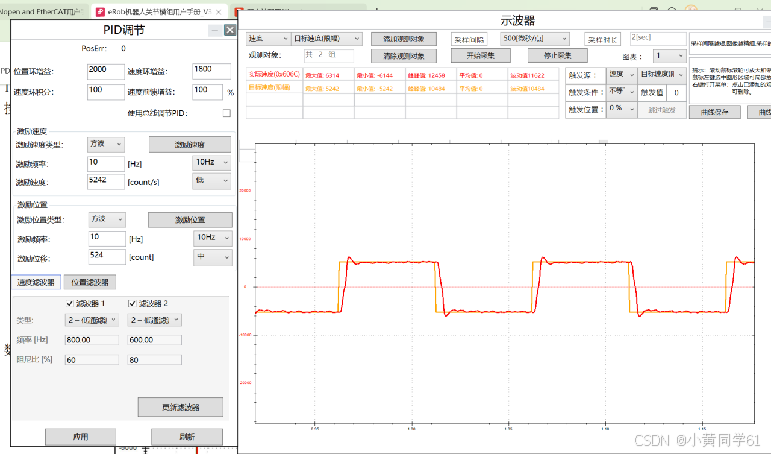
Task: Minimize the PID调节 window
Action: (214, 30)
